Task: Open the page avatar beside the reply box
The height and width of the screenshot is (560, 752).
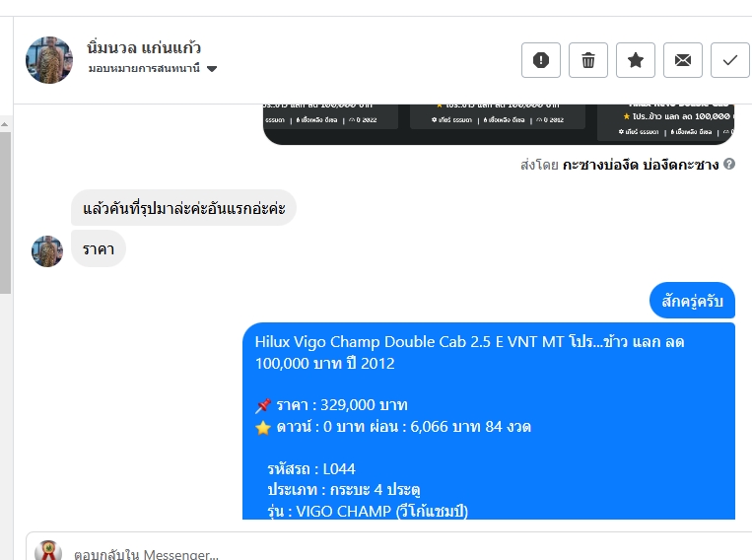Action: coord(48,551)
